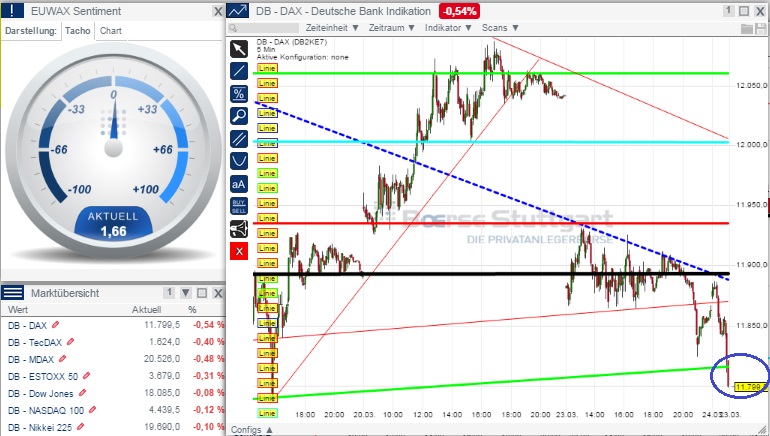
Task: Click the chart window group number 1 badge
Action: pos(729,10)
